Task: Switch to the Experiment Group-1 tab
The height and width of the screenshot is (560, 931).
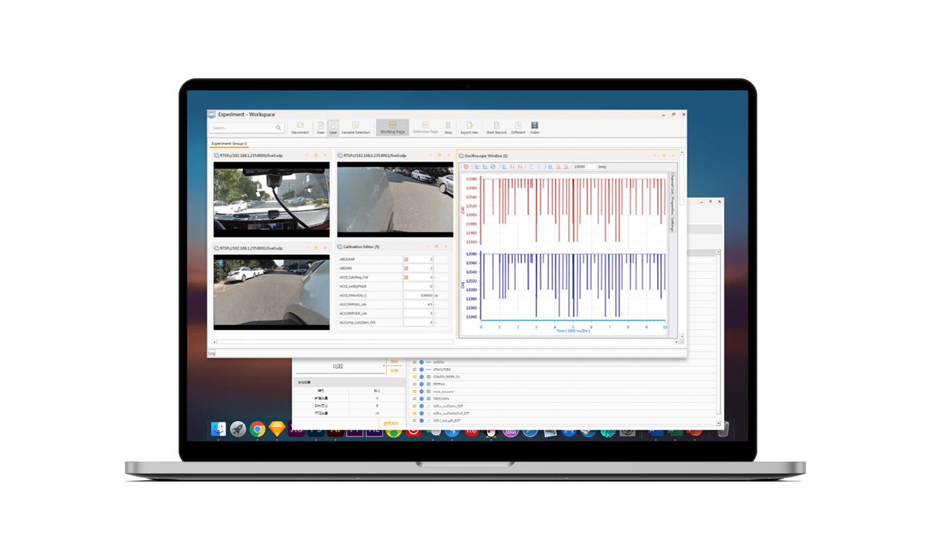Action: (229, 144)
